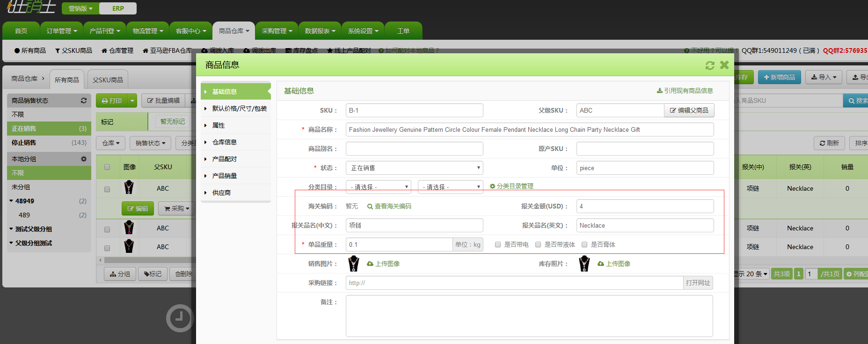The image size is (868, 344).
Task: Open the first 分类目录 dropdown
Action: (x=379, y=186)
